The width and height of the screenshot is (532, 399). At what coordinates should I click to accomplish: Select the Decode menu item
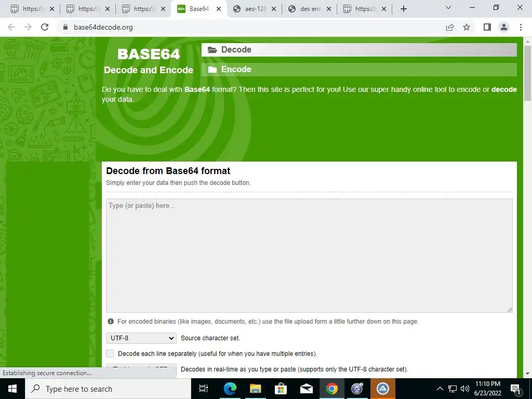coord(359,49)
